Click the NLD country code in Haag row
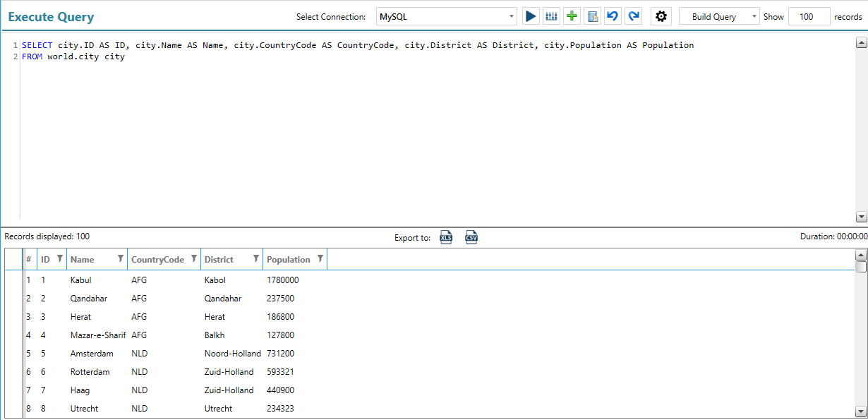 click(x=140, y=390)
